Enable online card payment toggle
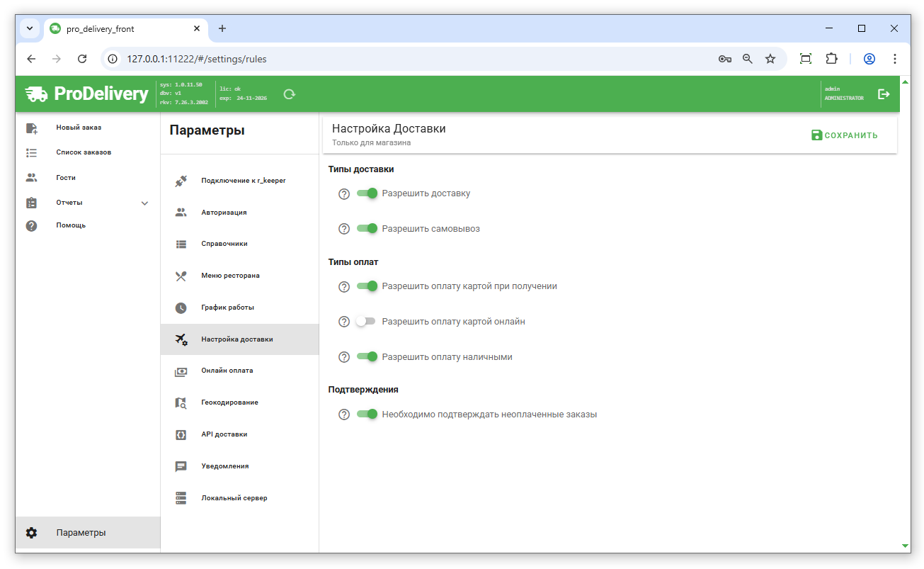 tap(365, 322)
